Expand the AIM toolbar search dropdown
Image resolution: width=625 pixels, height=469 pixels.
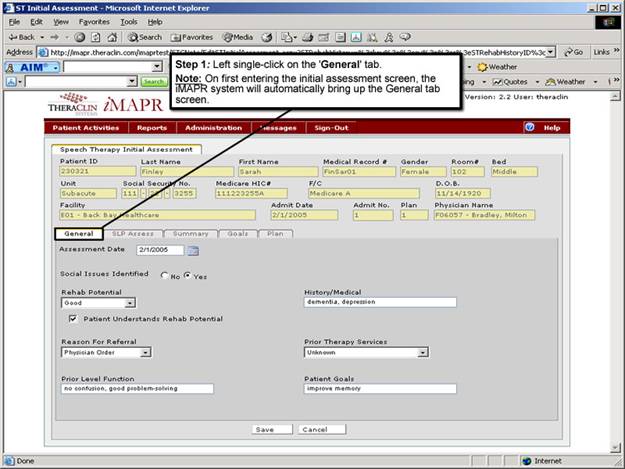(x=157, y=67)
